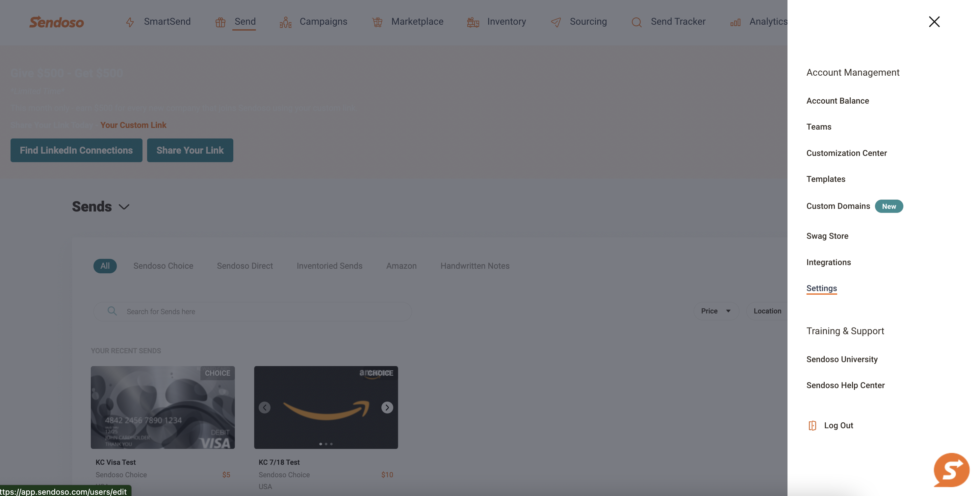Click the Inventory truck icon

click(x=473, y=22)
